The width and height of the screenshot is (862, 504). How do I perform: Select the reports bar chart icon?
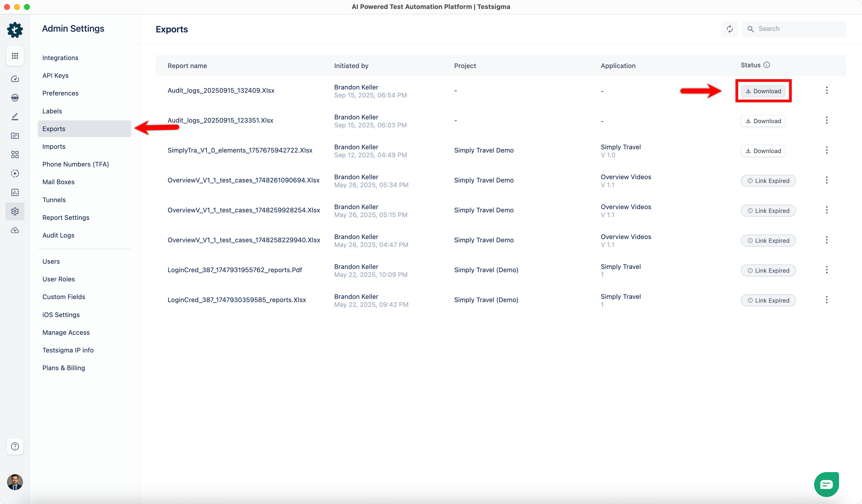[x=15, y=192]
